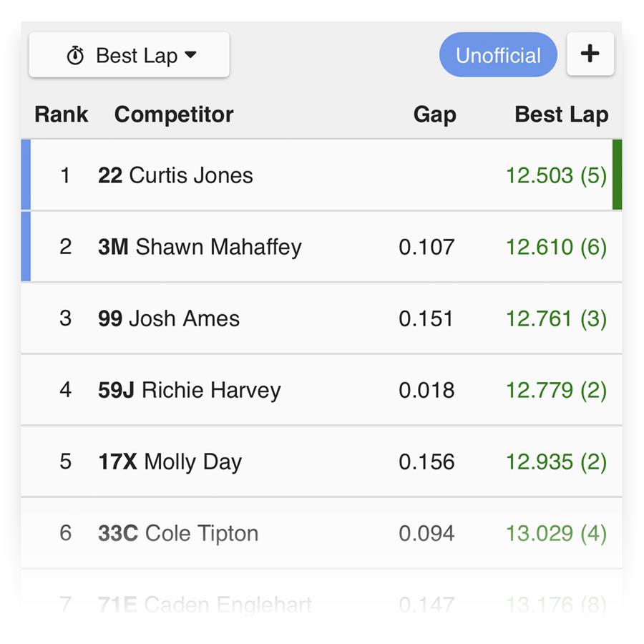Click the plus icon button
Screen dimensions: 644x644
[590, 54]
